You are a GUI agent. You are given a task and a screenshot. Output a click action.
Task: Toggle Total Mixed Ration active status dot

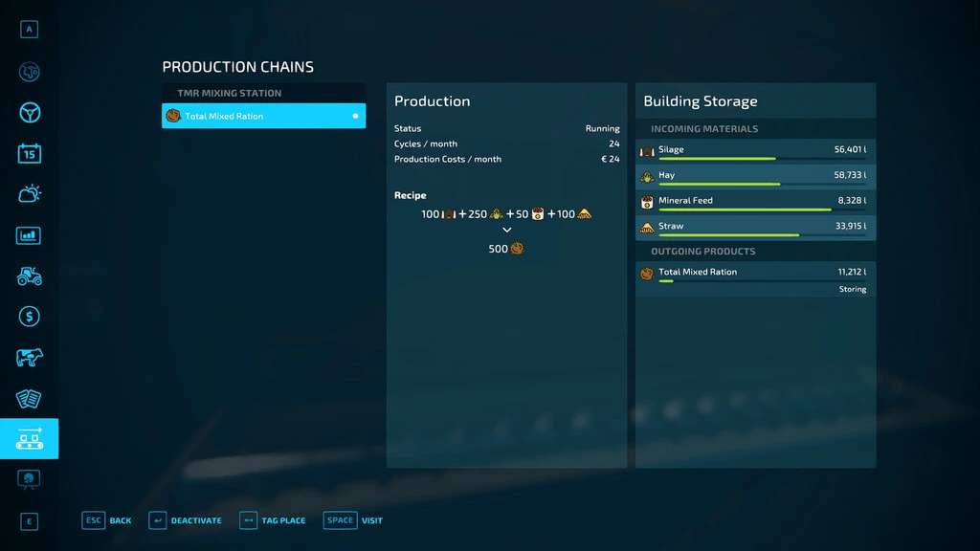355,116
